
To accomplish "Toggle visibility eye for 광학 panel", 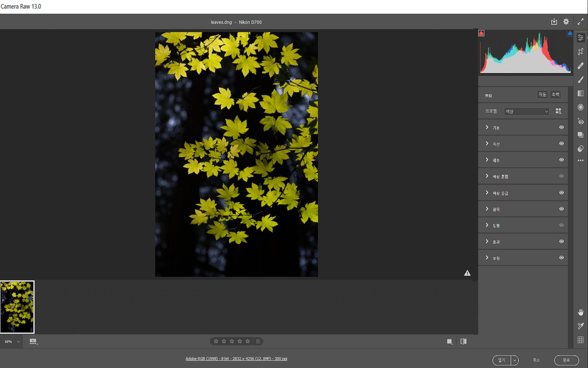I will [x=561, y=209].
